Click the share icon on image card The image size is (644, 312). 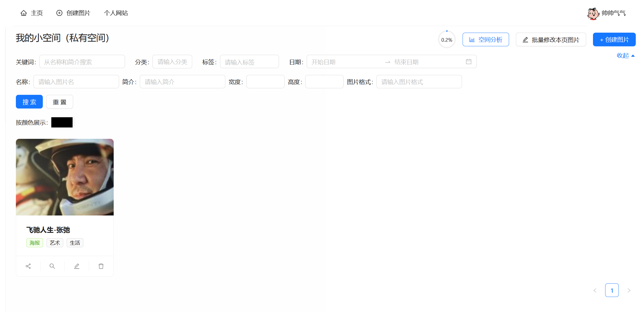coord(28,266)
